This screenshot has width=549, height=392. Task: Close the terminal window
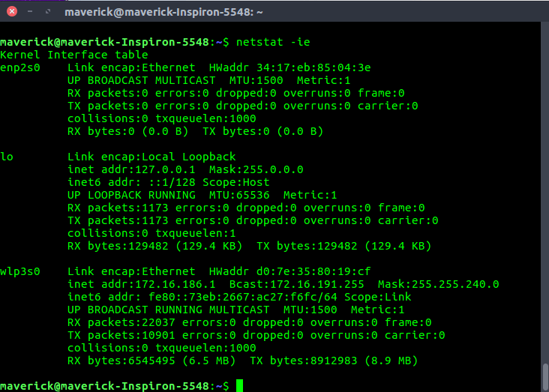pos(12,11)
